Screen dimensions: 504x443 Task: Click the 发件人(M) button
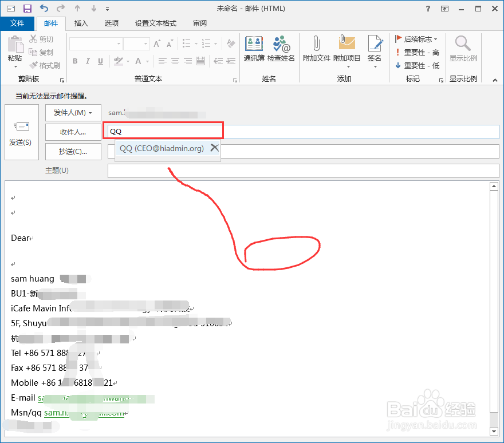(x=73, y=113)
